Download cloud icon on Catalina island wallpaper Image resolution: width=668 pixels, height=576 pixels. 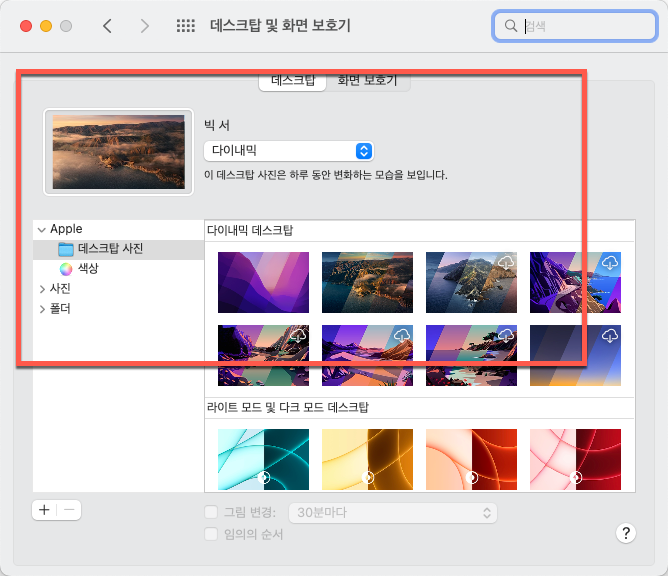[x=506, y=262]
